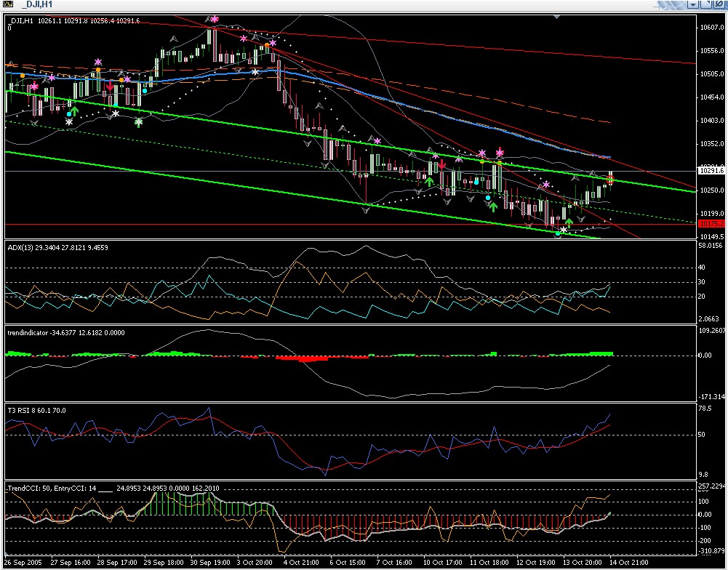Click the _TrendCCI: 50, EntryCCI: 14 label

tap(113, 489)
